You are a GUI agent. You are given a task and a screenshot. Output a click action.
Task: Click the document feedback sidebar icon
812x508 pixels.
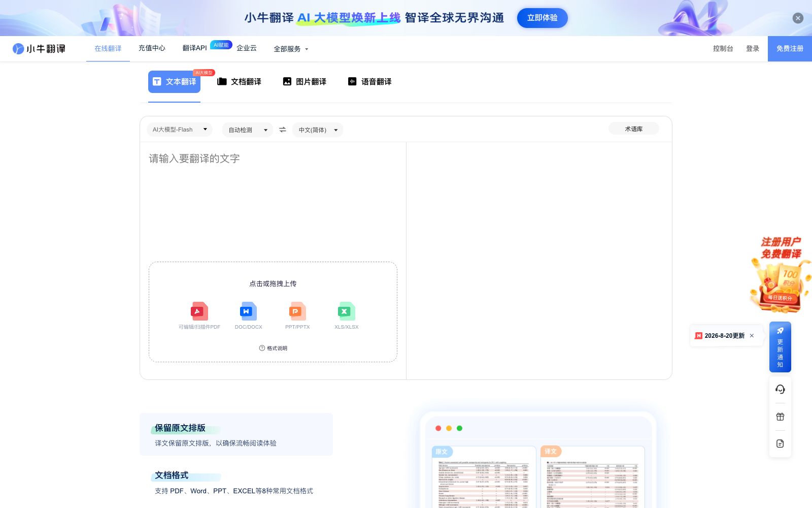point(780,443)
